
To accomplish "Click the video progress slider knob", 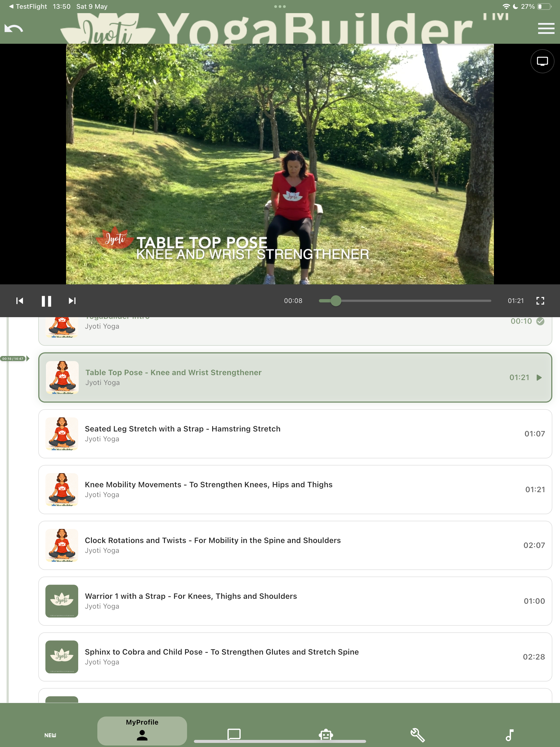I will click(x=336, y=300).
